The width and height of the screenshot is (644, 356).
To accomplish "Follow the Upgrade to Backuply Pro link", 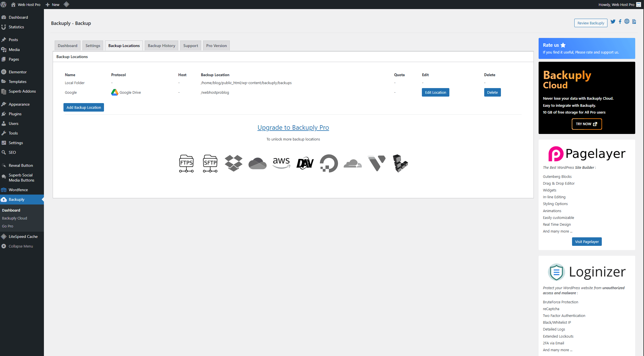I will point(293,127).
